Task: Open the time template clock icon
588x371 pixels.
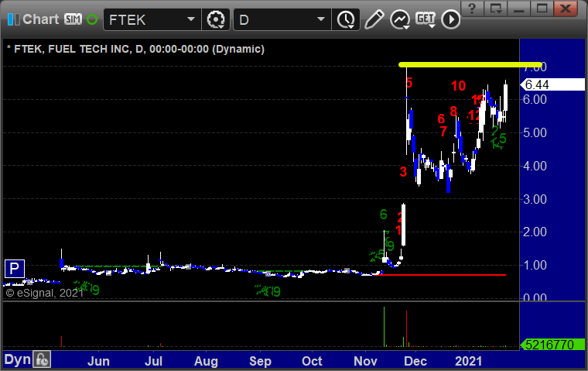Action: coord(346,19)
